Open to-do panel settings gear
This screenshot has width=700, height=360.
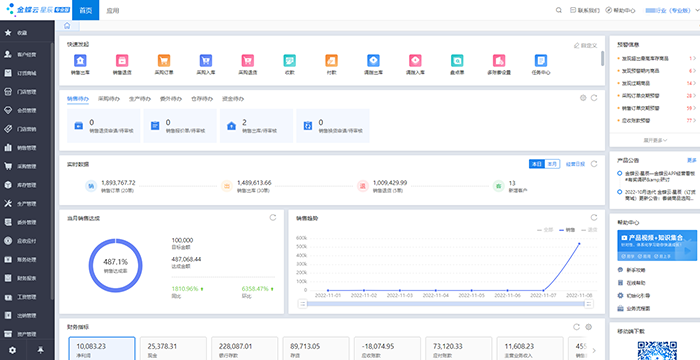click(x=583, y=98)
